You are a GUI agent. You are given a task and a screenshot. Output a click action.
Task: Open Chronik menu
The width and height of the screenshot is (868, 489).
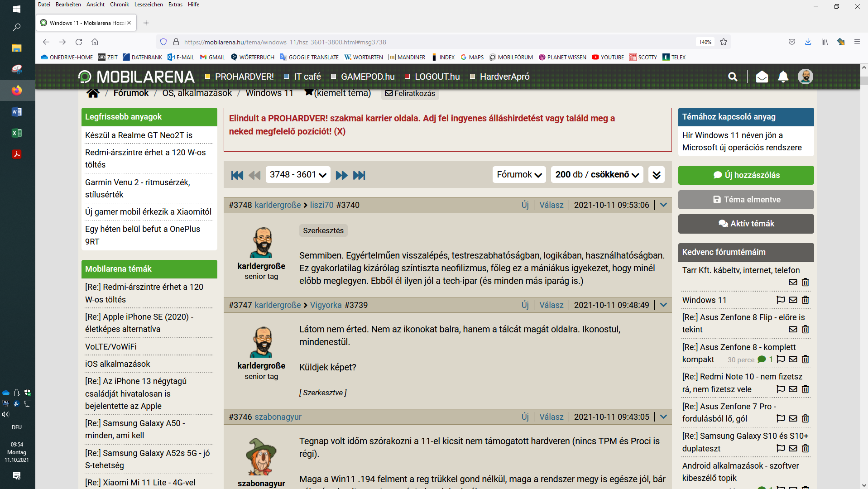(x=120, y=5)
